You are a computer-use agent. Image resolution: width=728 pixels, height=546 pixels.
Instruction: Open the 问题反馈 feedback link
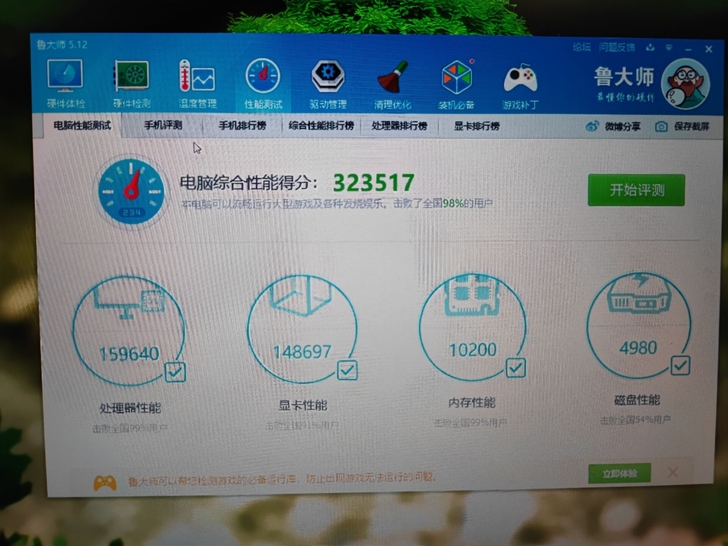click(616, 47)
